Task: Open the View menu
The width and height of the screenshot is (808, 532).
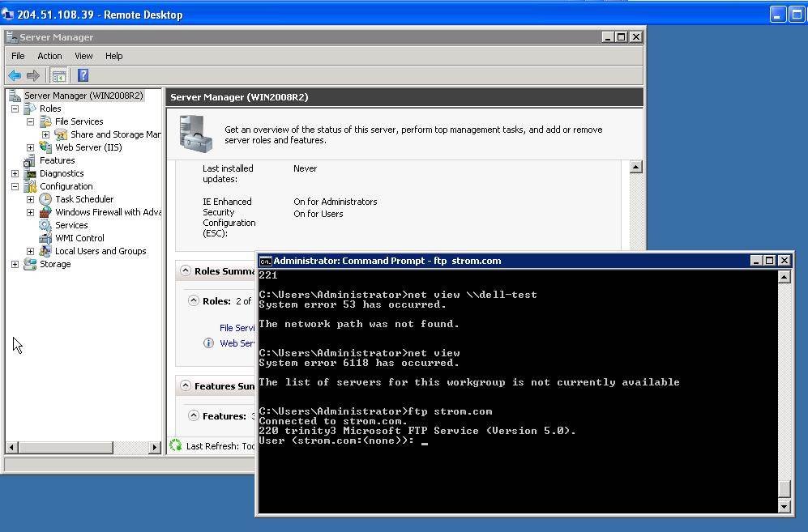Action: (x=83, y=56)
